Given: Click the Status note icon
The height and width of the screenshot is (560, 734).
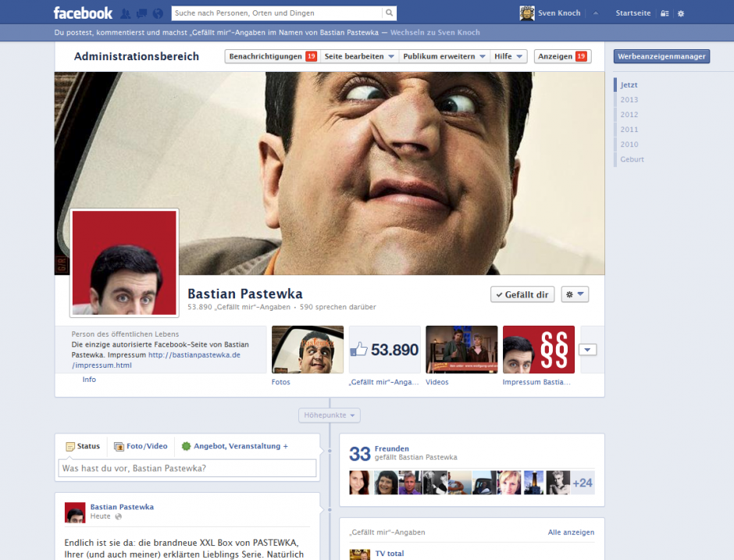Looking at the screenshot, I should [70, 446].
